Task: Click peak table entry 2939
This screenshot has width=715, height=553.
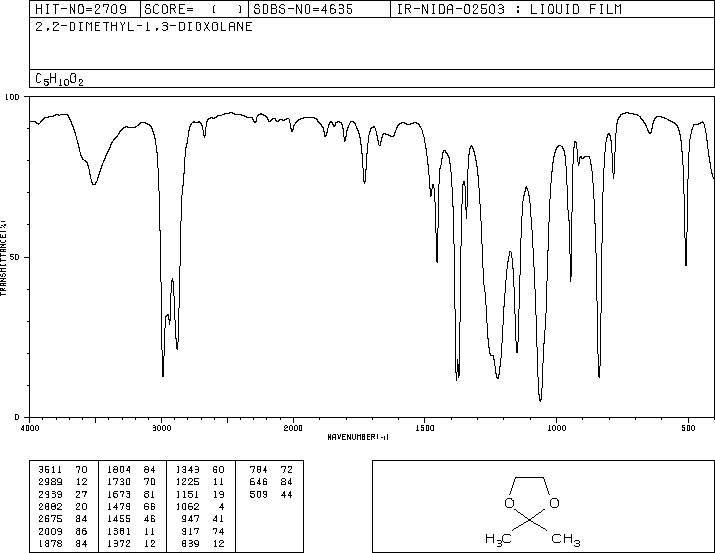Action: tap(50, 494)
